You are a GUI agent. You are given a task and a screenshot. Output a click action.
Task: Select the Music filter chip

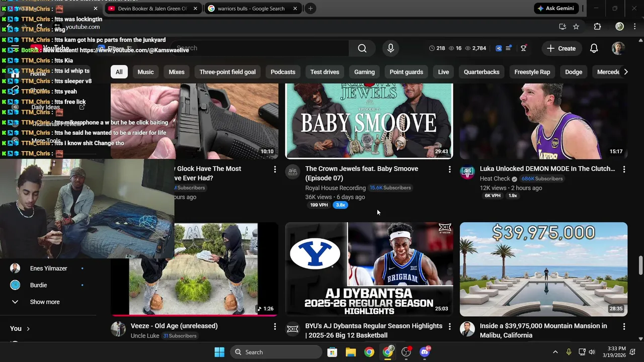[x=145, y=72]
